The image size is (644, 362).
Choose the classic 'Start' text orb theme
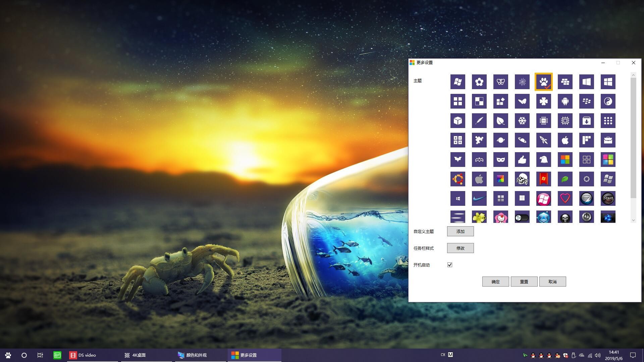click(x=608, y=198)
